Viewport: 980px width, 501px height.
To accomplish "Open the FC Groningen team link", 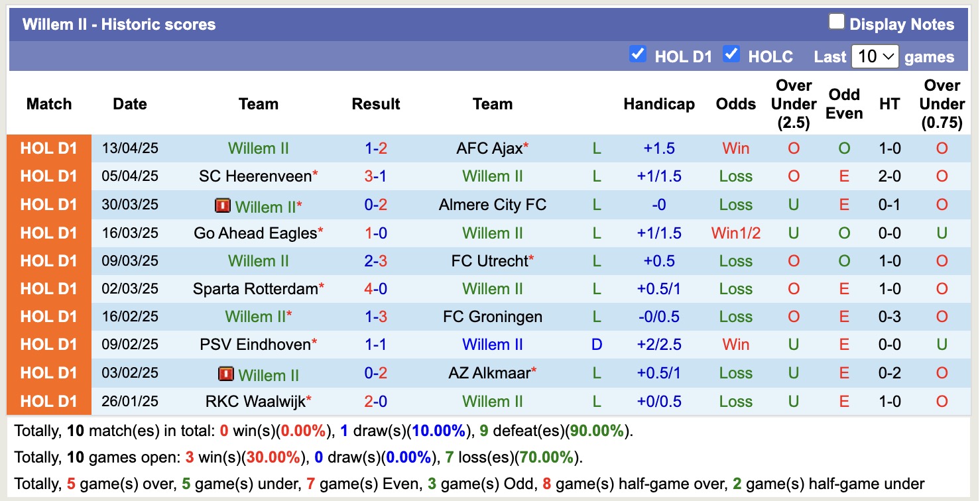I will coord(492,316).
